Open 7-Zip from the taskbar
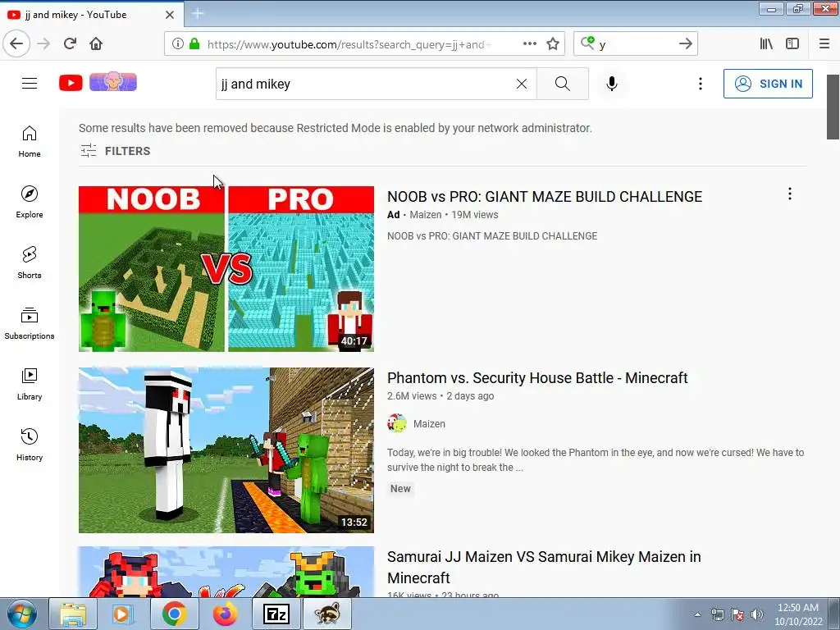Image resolution: width=840 pixels, height=630 pixels. pyautogui.click(x=276, y=614)
